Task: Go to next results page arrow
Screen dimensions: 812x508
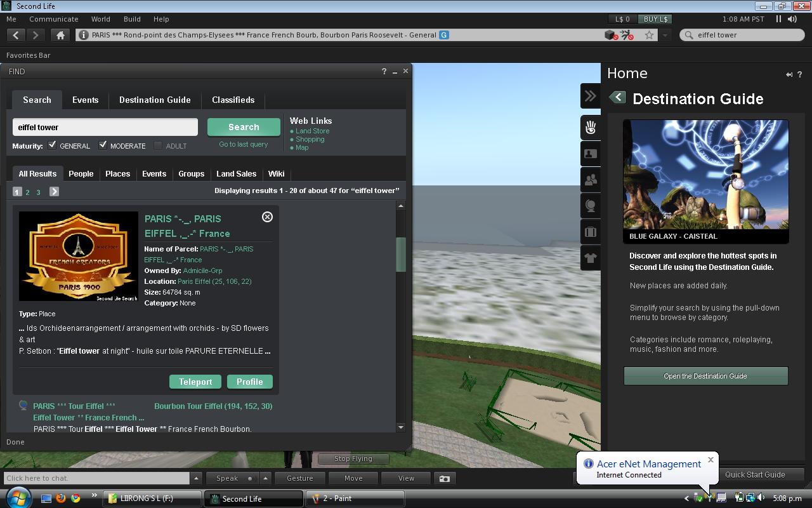Action: pyautogui.click(x=54, y=191)
